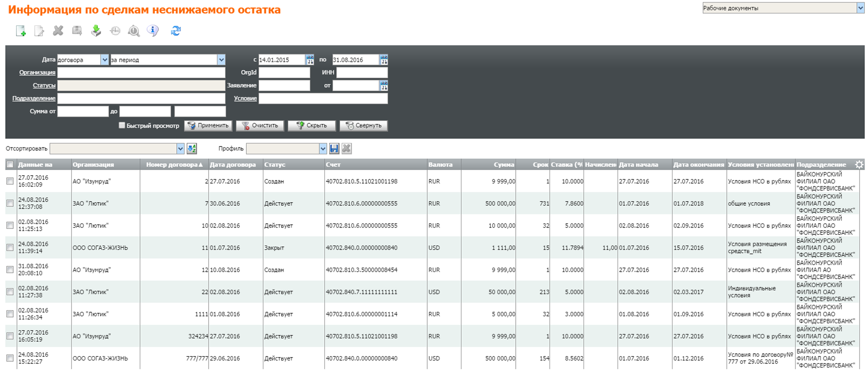Click the Скрыть button
Screen dimensions: 868x374
[x=312, y=126]
